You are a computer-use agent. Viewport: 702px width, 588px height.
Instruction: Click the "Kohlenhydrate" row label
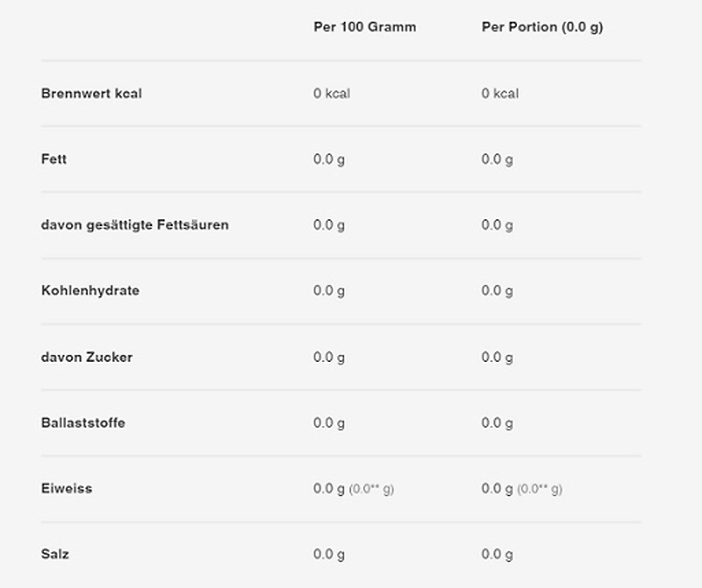click(x=90, y=291)
